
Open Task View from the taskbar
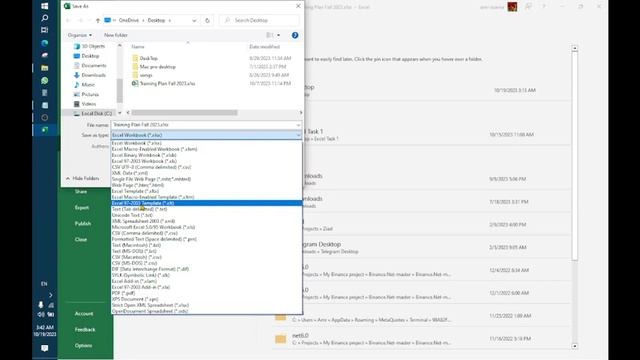(44, 30)
